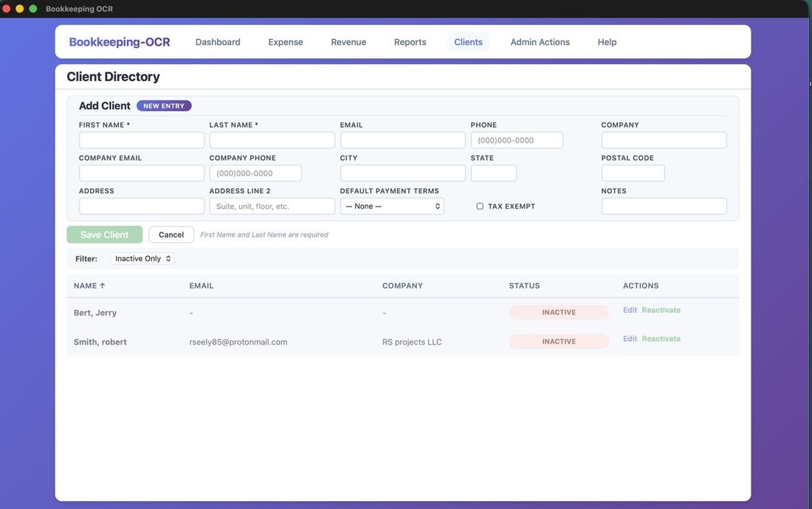Go to the Revenue tab

(x=348, y=42)
